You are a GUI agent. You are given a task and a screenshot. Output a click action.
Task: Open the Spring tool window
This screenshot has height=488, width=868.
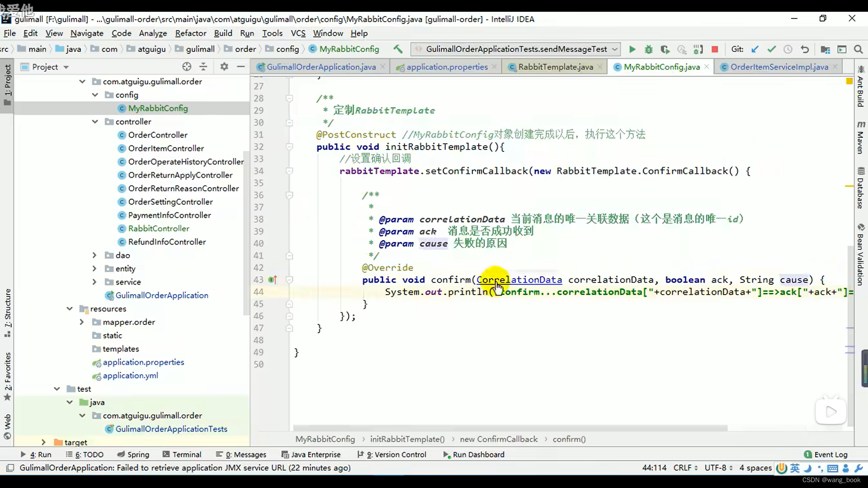click(x=133, y=455)
